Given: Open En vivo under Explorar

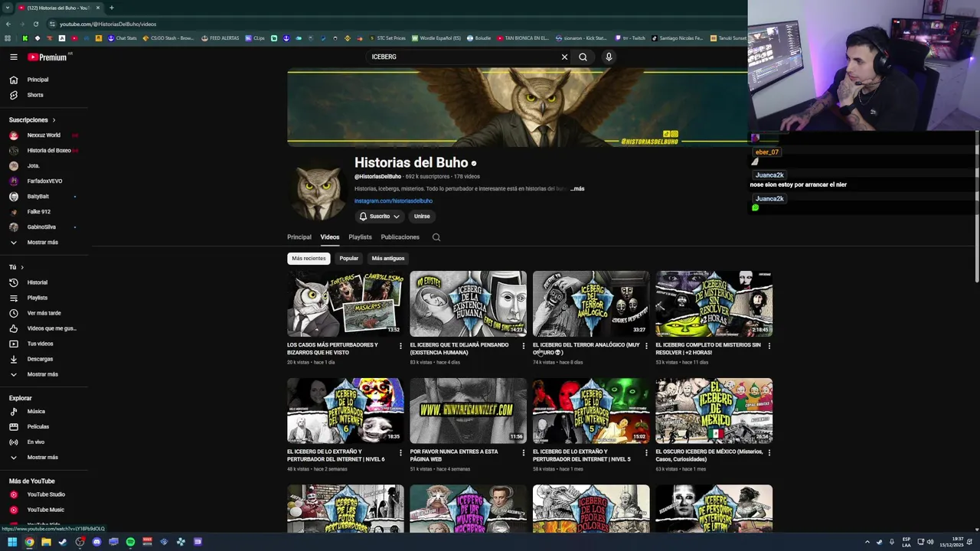Looking at the screenshot, I should [35, 442].
